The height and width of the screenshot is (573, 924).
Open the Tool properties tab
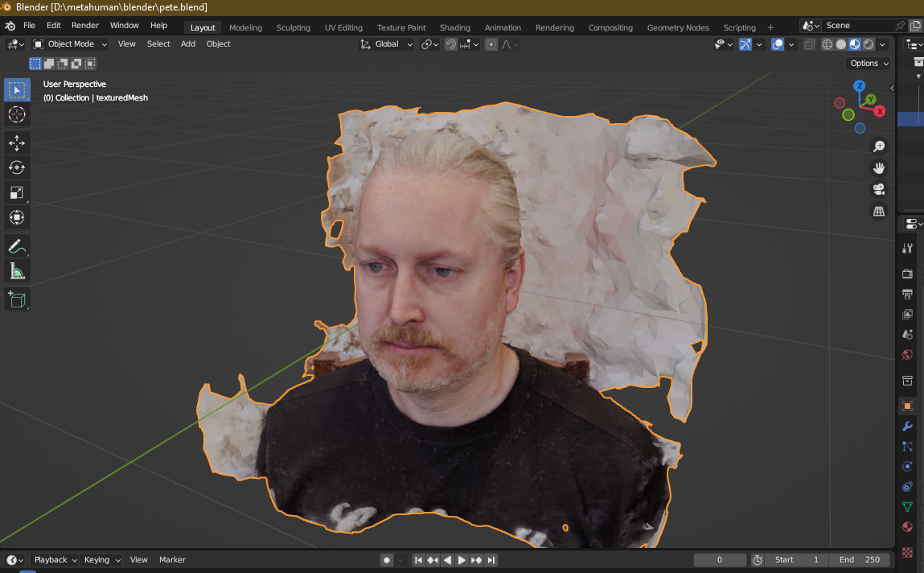(x=907, y=249)
